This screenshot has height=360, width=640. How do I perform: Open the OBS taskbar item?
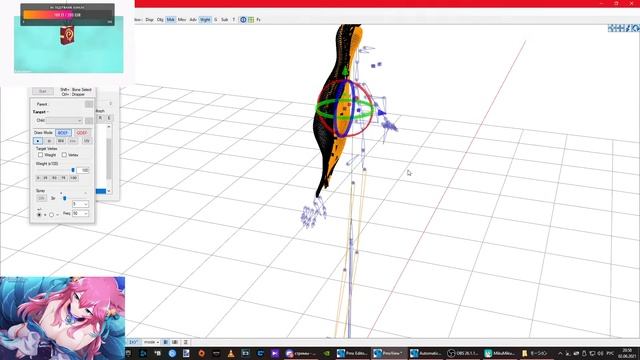462,353
